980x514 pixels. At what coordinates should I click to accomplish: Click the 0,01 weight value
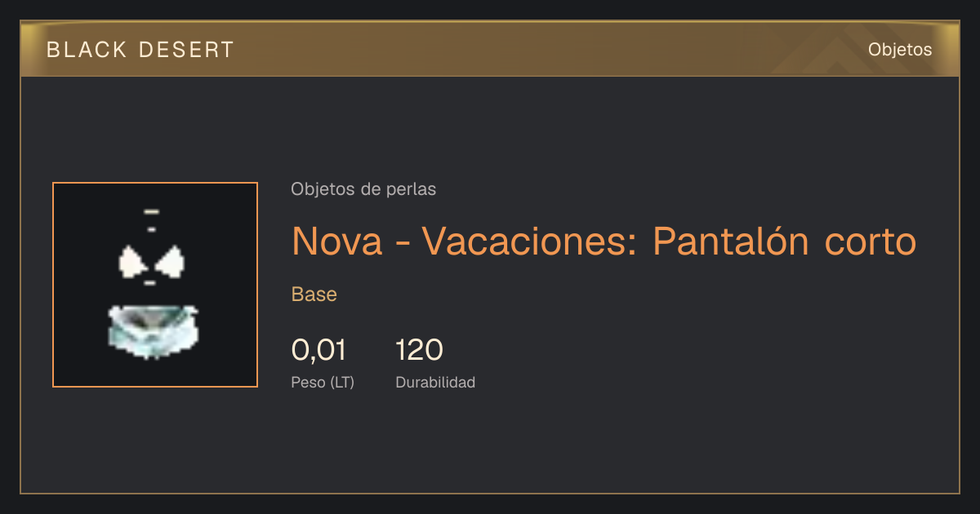point(318,350)
